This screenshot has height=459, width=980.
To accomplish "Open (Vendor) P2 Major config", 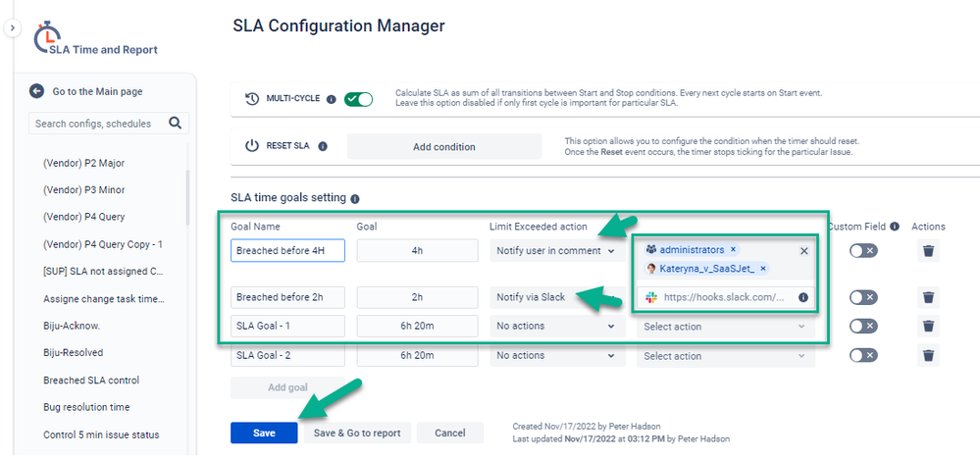I will tap(83, 163).
